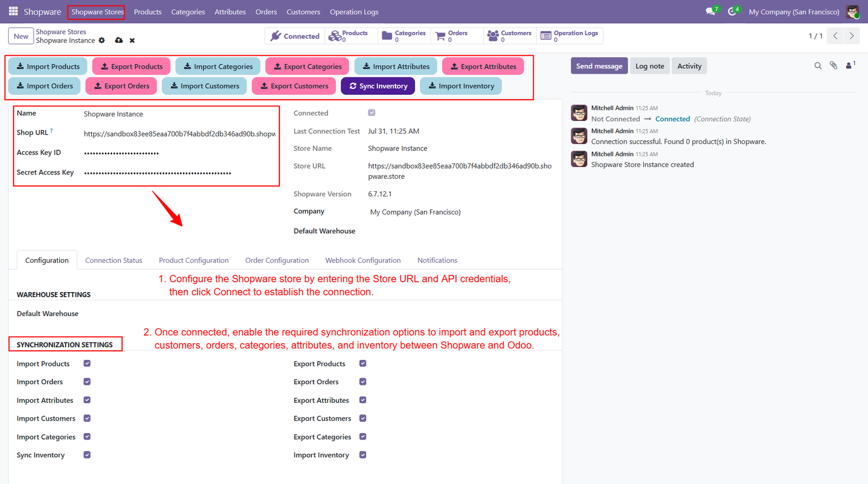868x484 pixels.
Task: Toggle the Export Orders checkbox
Action: (x=363, y=382)
